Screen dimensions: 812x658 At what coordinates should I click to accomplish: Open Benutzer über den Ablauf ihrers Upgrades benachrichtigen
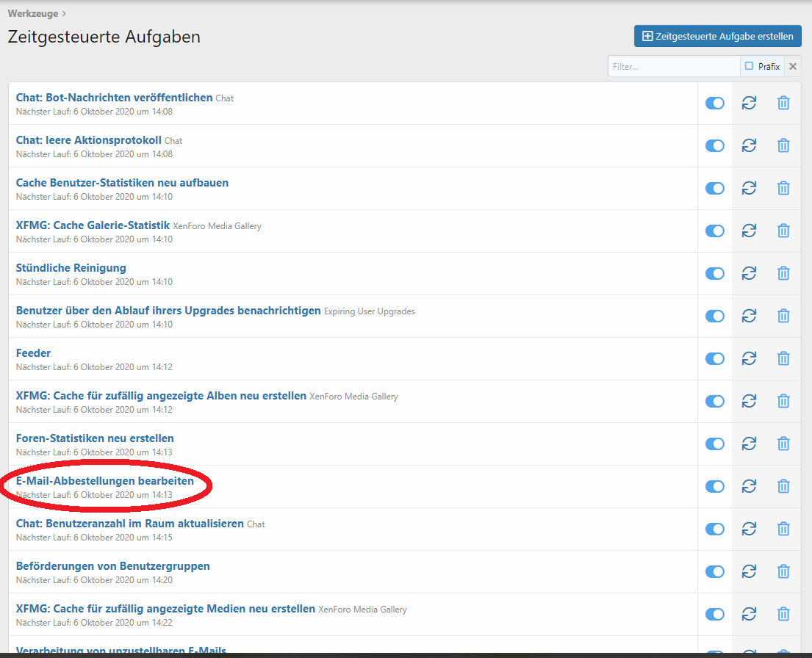168,311
